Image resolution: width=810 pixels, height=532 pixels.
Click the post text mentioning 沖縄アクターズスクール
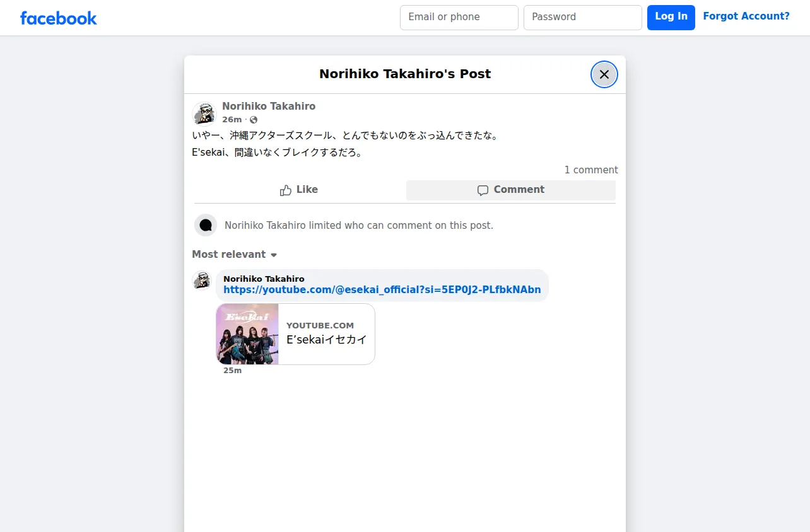tap(345, 136)
